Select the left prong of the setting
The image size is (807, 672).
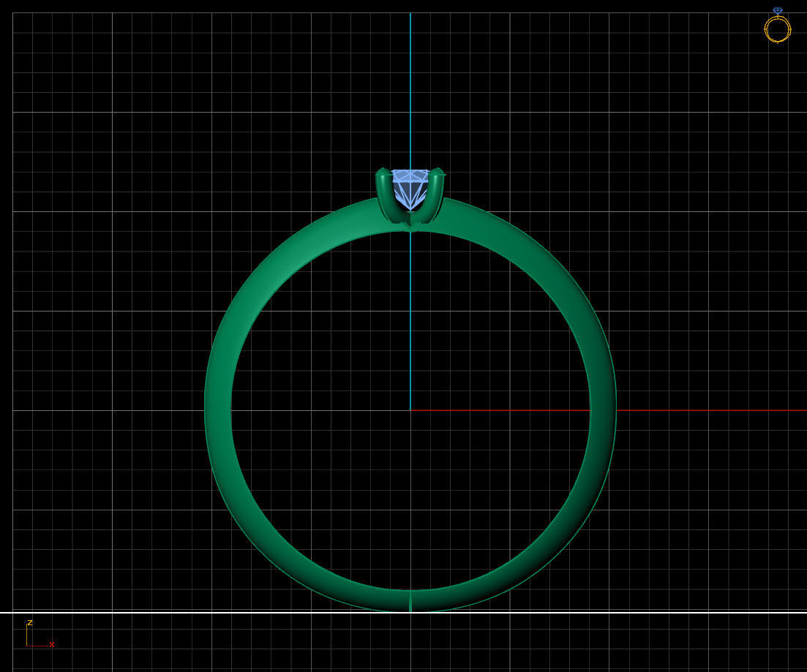385,195
